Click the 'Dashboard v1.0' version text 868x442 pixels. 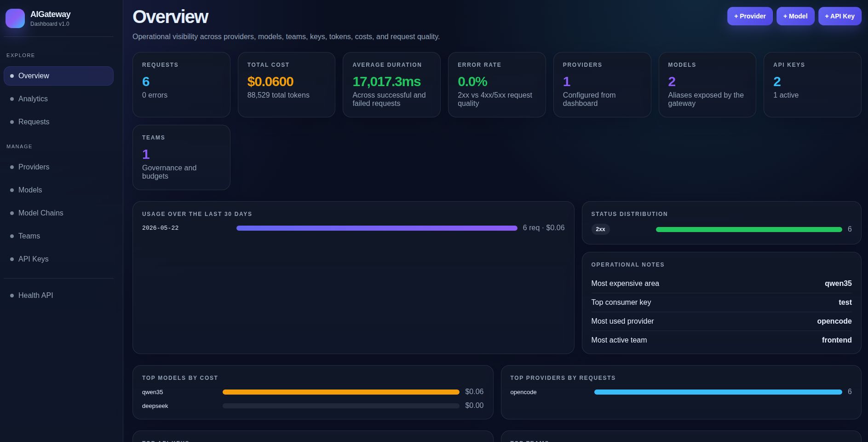50,24
